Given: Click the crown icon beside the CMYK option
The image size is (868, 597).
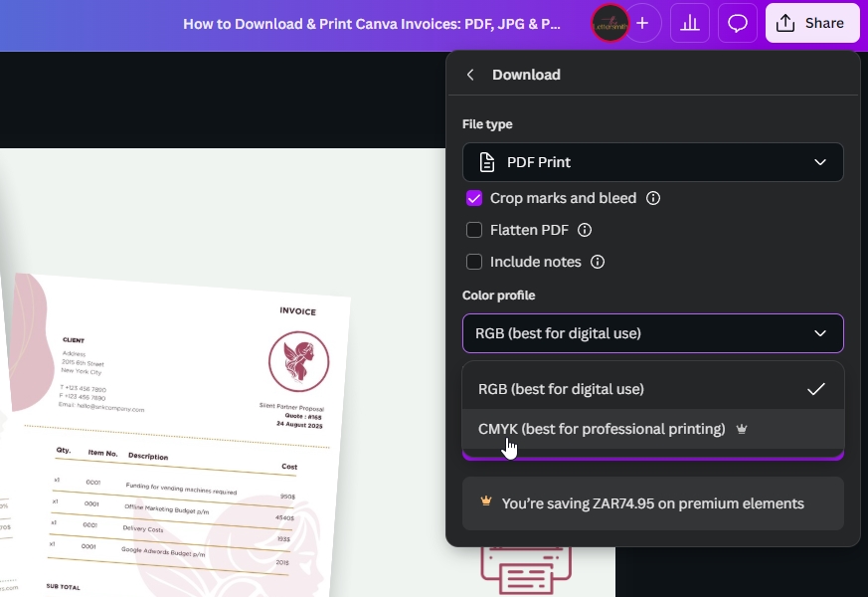Looking at the screenshot, I should coord(741,429).
